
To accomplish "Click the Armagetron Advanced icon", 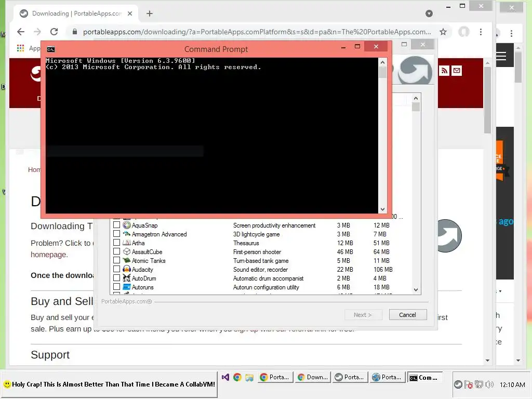I will point(127,234).
